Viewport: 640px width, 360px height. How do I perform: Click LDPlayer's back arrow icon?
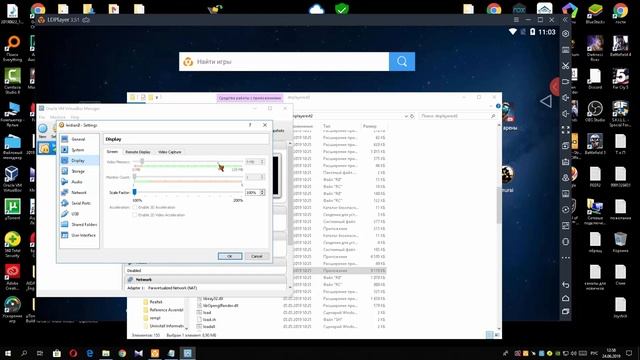click(565, 284)
